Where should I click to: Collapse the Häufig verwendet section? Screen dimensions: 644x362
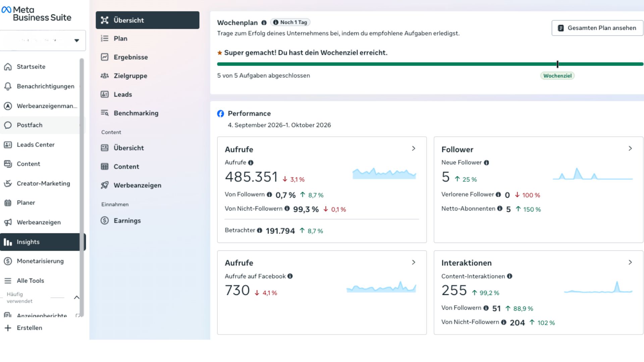pyautogui.click(x=76, y=297)
